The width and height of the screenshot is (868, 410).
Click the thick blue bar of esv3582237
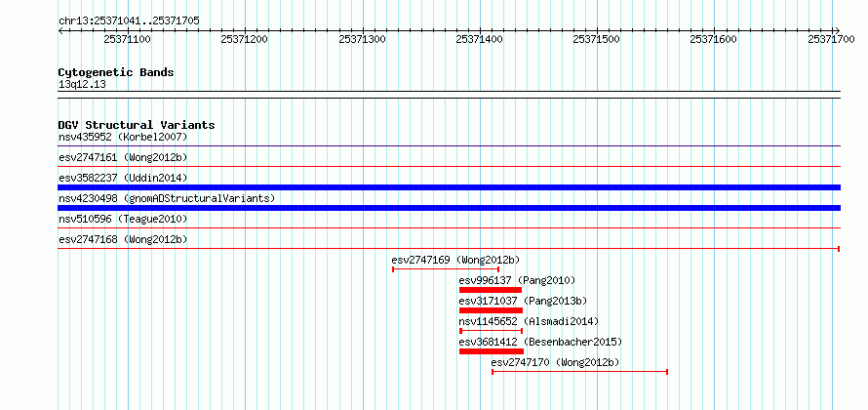pos(449,187)
